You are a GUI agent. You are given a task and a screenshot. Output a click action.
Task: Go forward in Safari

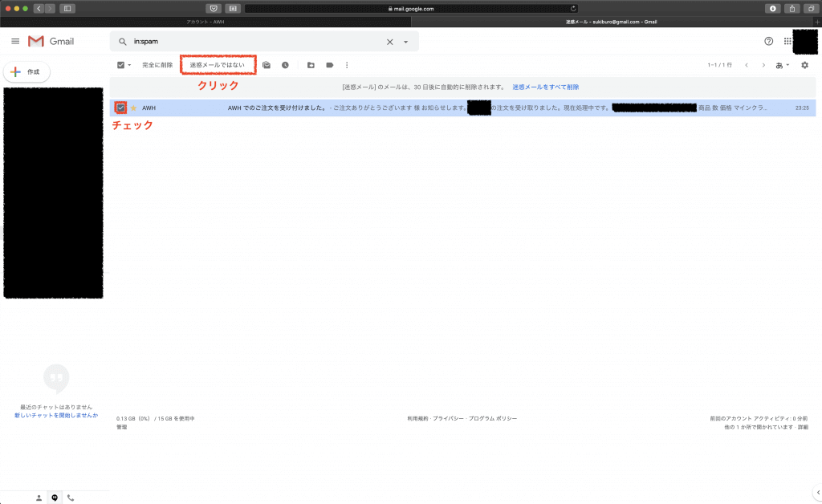(51, 8)
